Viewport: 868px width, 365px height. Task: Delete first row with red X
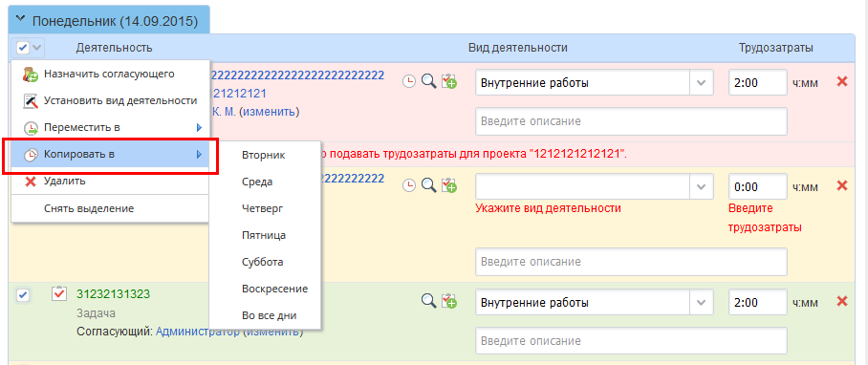(842, 81)
